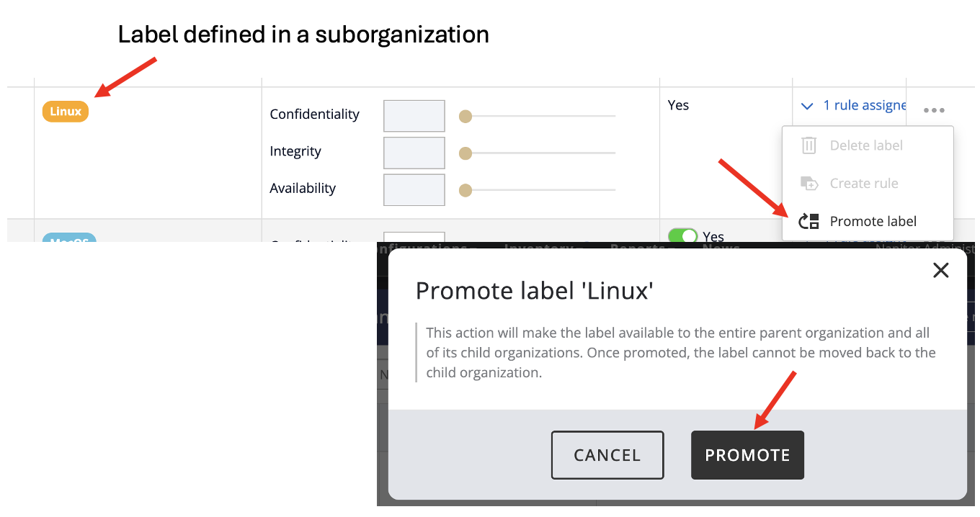Click the Availability slider handle
This screenshot has height=517, width=980.
click(x=465, y=190)
